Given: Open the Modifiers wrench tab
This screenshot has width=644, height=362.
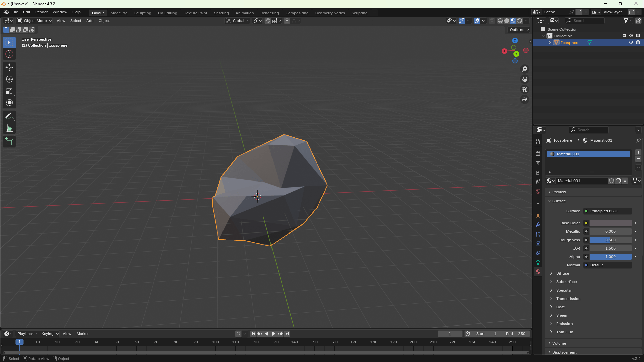Looking at the screenshot, I should click(538, 225).
